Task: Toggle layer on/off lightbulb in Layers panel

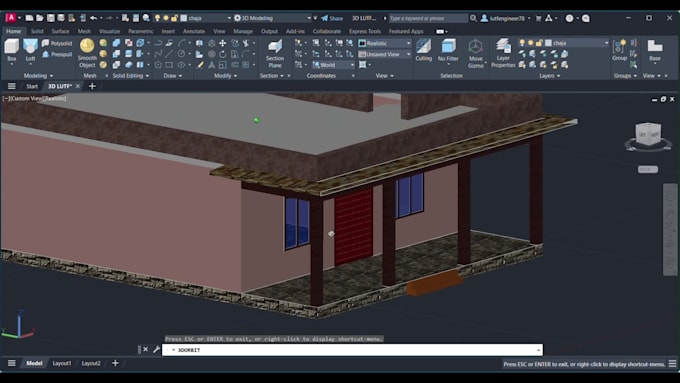Action: coord(522,43)
